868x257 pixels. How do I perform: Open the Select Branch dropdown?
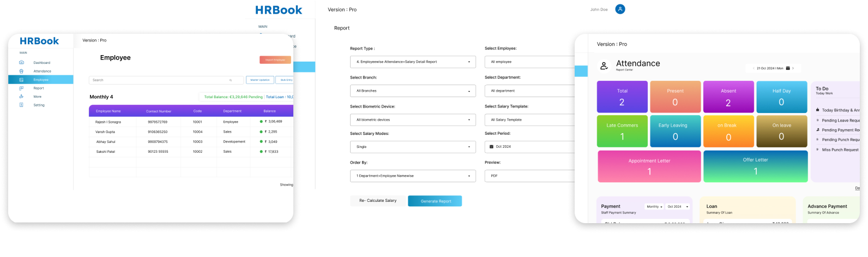point(413,91)
